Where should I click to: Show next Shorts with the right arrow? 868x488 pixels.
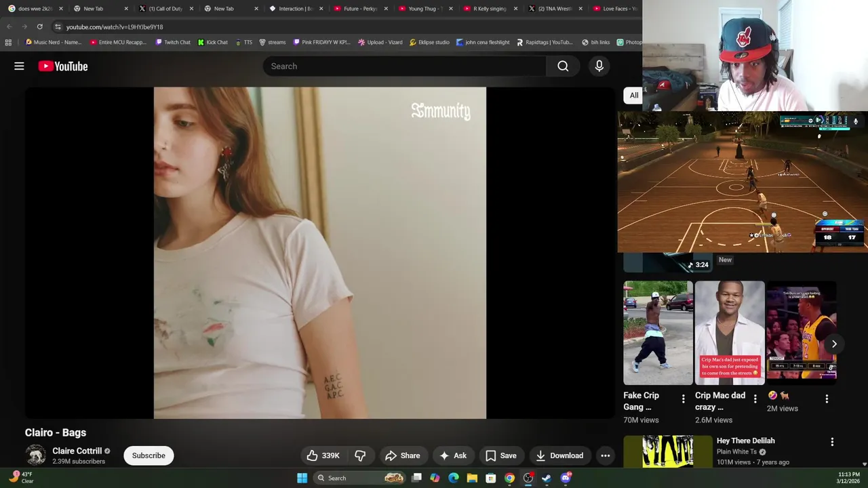(834, 344)
